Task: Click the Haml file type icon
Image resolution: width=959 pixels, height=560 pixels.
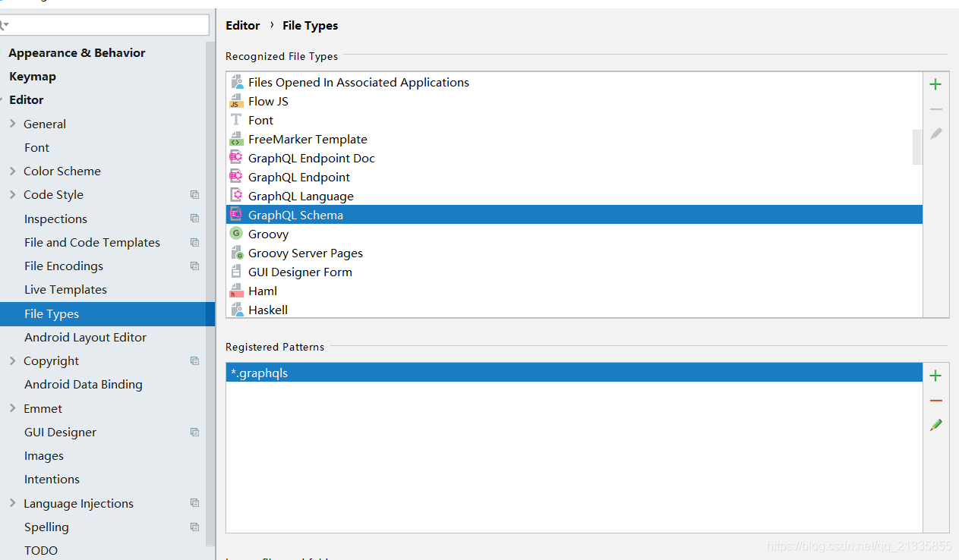Action: click(x=236, y=291)
